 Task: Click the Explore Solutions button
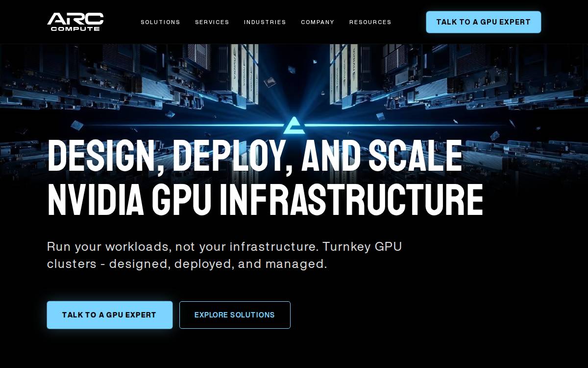[x=235, y=315]
